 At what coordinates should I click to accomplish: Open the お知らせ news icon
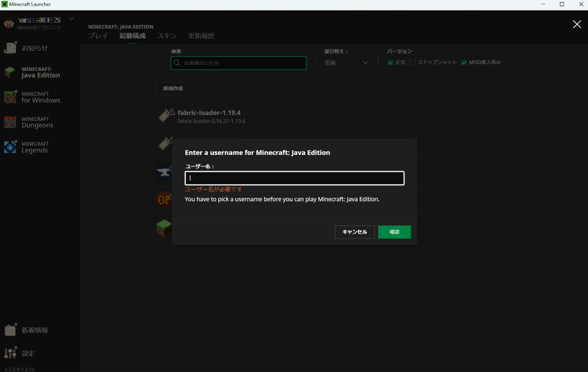coord(11,48)
